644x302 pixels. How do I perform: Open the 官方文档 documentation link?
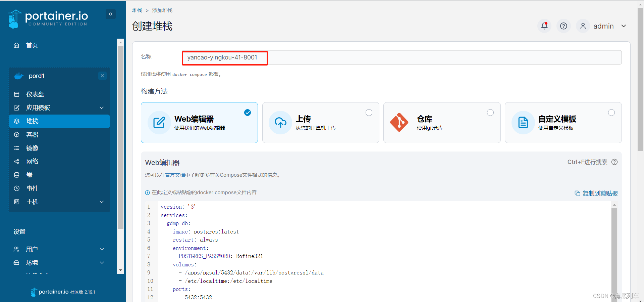[x=175, y=175]
